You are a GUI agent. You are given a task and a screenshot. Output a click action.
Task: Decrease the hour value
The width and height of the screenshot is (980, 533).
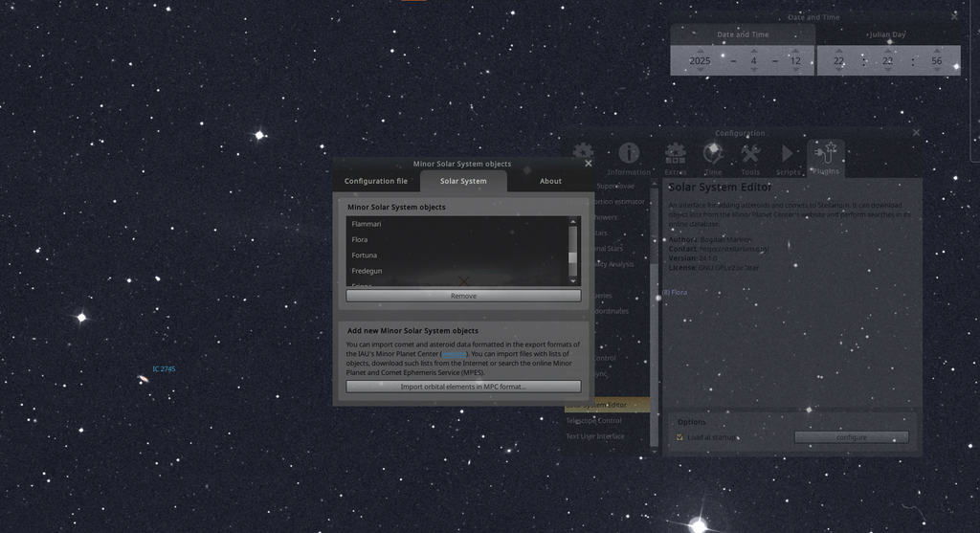[838, 70]
